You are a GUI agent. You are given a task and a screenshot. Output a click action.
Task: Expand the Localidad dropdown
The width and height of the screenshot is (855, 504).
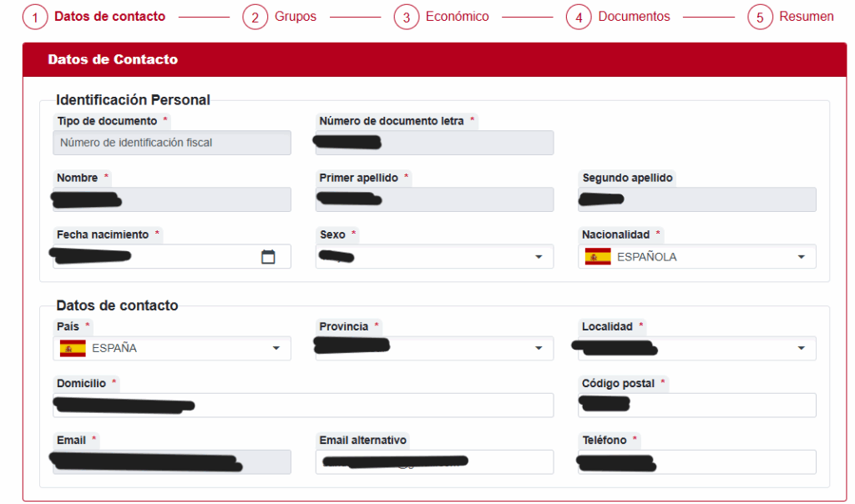tap(801, 348)
